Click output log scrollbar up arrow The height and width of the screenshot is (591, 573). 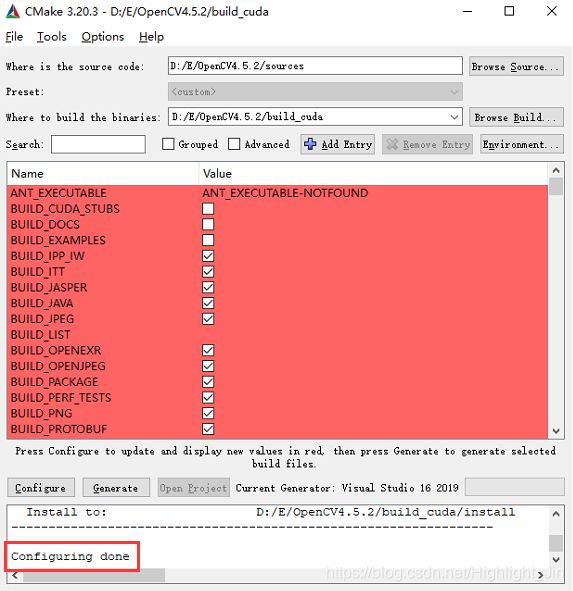(x=556, y=513)
